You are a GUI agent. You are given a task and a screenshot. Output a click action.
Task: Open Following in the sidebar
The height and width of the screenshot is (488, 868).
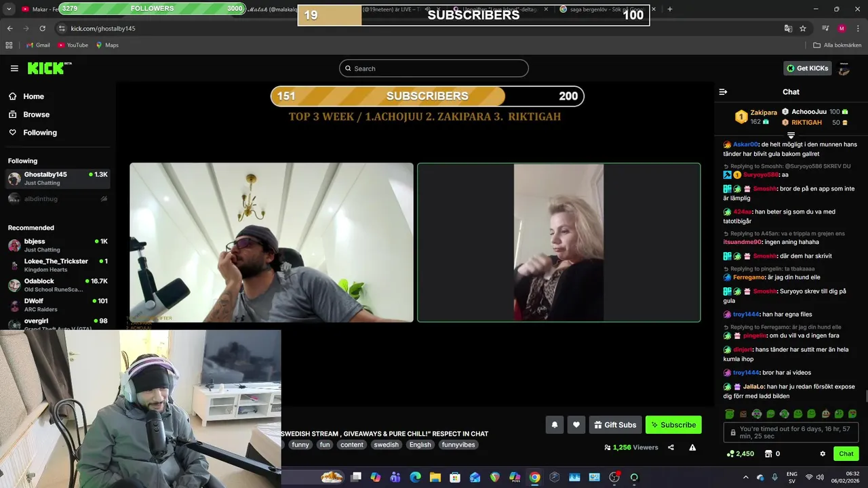pyautogui.click(x=40, y=133)
